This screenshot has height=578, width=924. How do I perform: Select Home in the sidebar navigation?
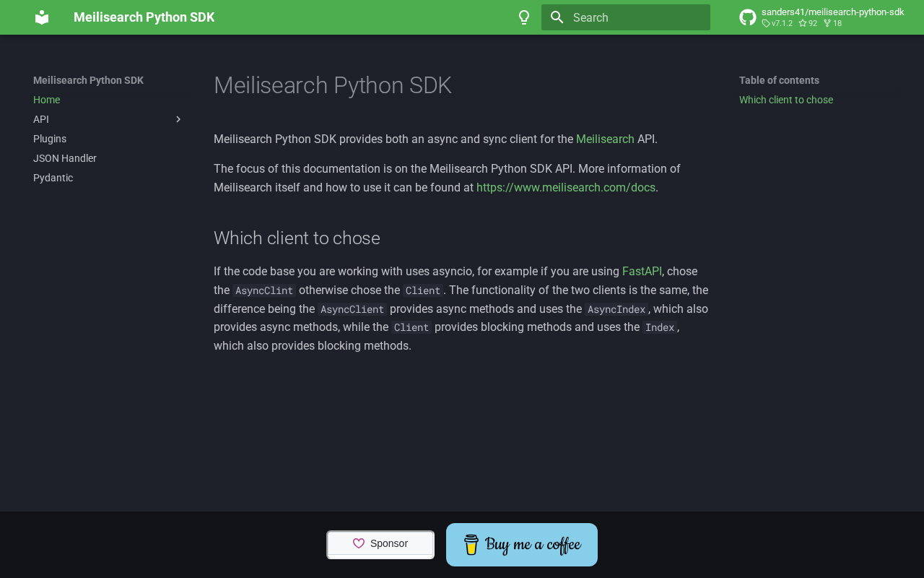point(47,100)
